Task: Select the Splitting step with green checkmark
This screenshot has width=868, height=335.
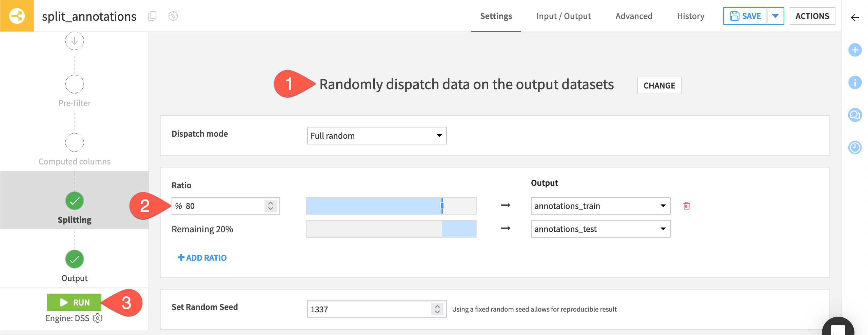Action: click(74, 201)
